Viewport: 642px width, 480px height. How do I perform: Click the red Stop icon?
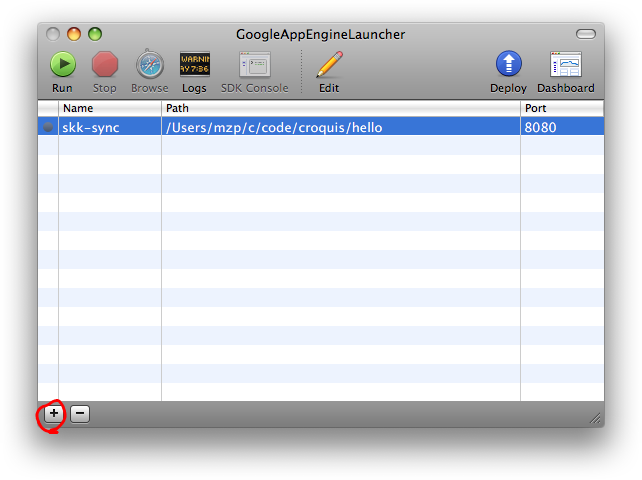105,64
